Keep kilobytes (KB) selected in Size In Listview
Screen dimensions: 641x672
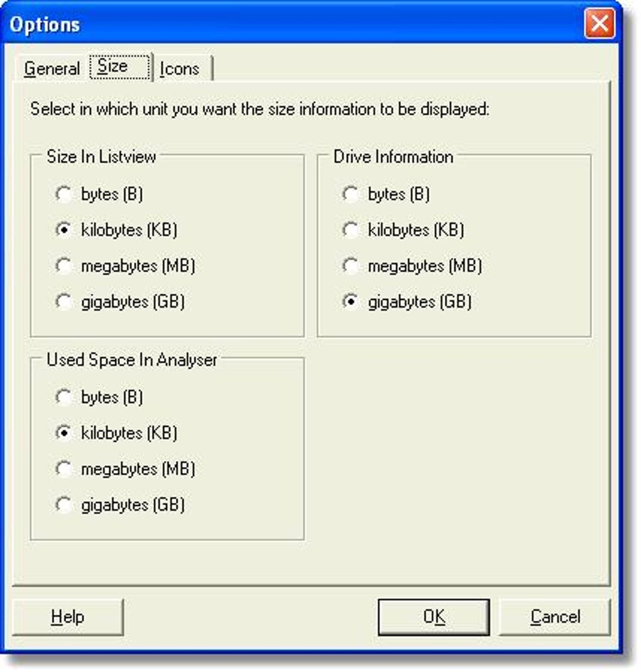pyautogui.click(x=65, y=230)
